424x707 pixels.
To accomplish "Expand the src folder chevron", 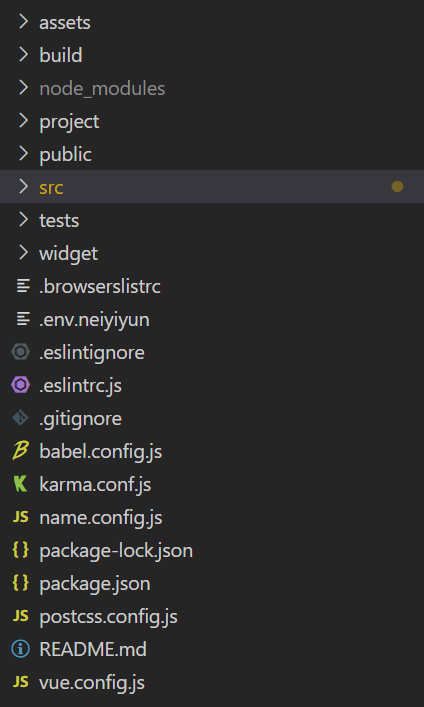I will coord(23,186).
